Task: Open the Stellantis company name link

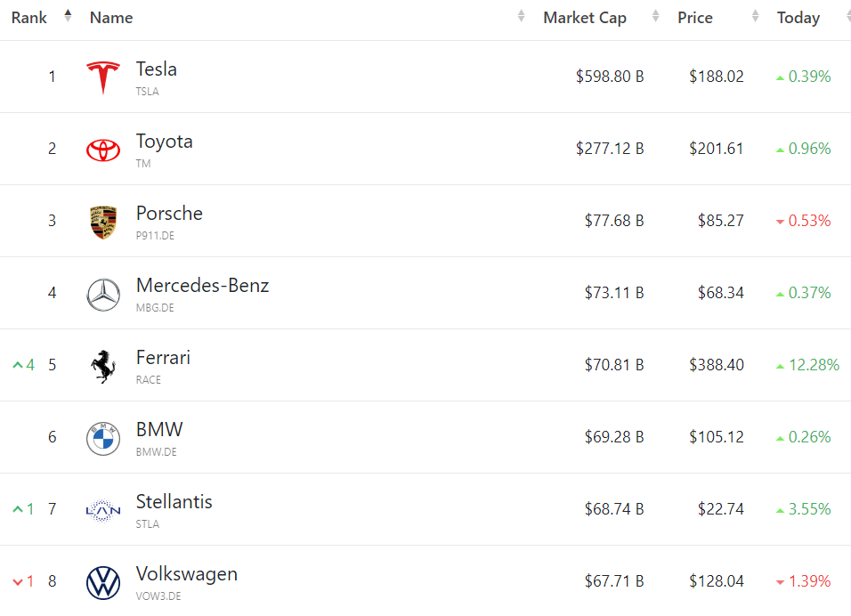Action: pos(174,502)
